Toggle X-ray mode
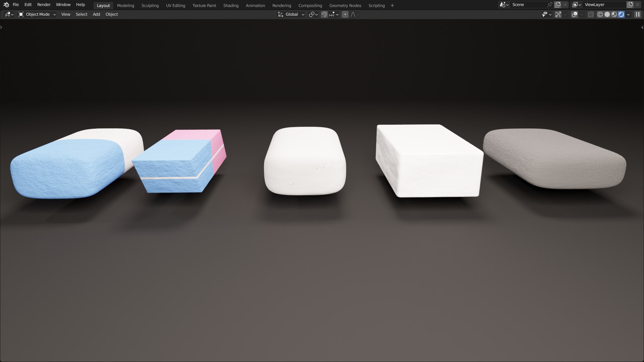This screenshot has height=362, width=644. point(591,14)
